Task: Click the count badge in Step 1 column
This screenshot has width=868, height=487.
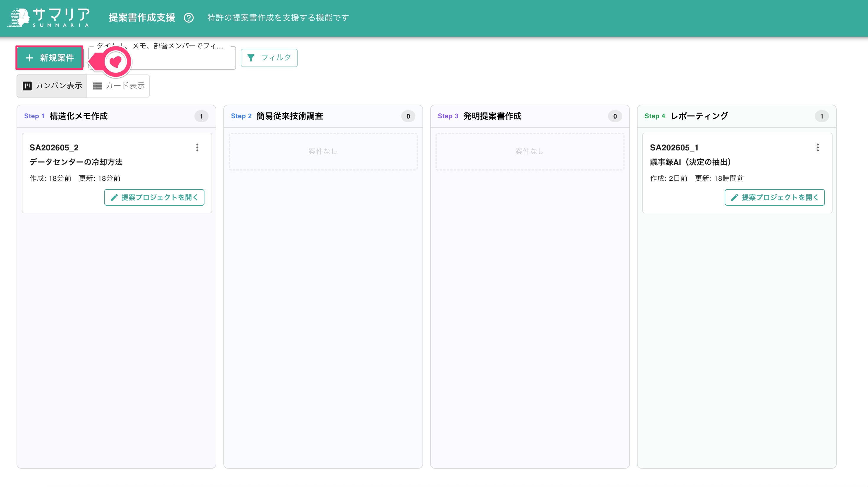Action: click(x=201, y=116)
